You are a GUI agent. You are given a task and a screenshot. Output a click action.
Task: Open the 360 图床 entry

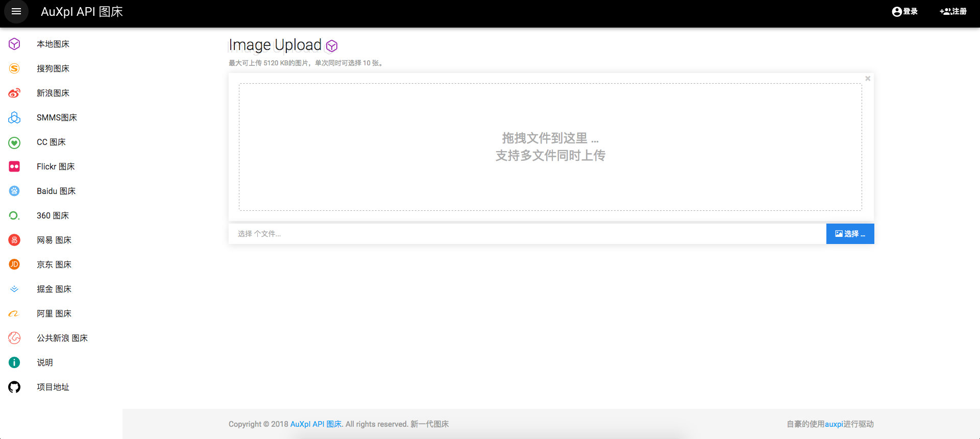pos(53,215)
